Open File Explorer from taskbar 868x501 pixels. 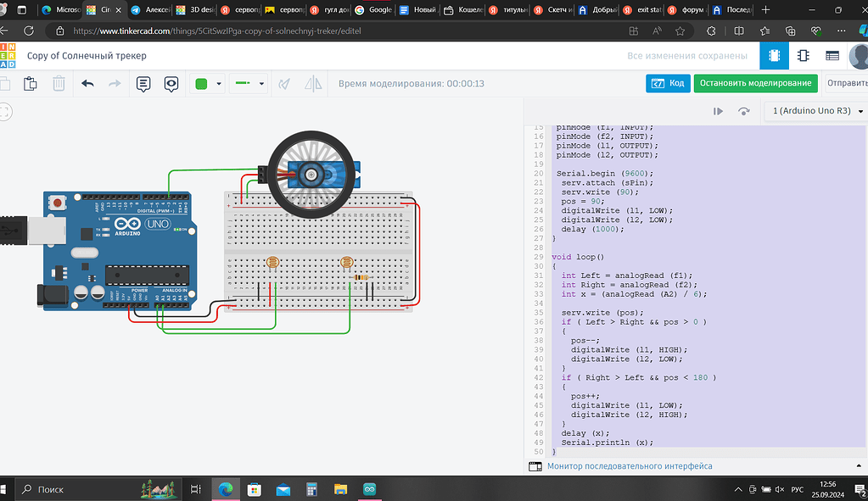pos(340,489)
